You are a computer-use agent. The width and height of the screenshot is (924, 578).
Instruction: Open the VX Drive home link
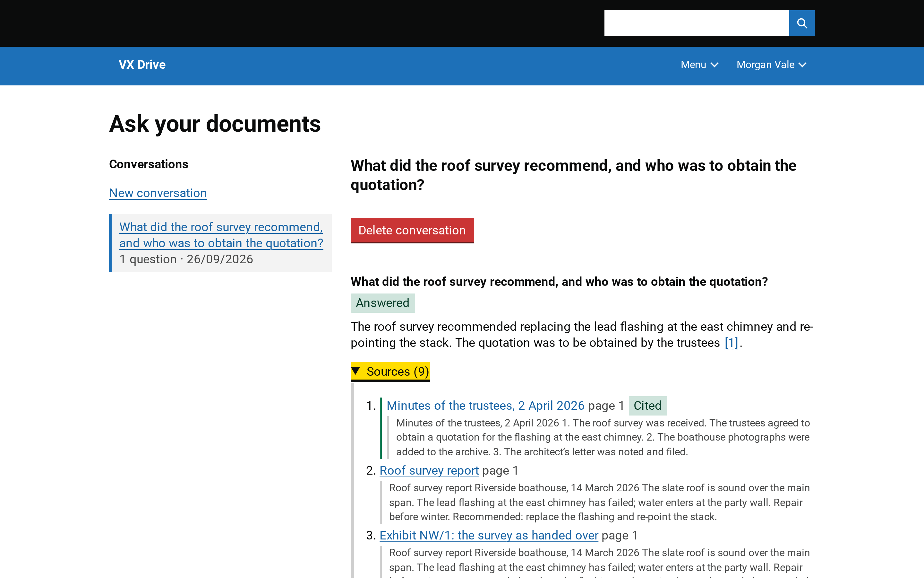(x=142, y=65)
